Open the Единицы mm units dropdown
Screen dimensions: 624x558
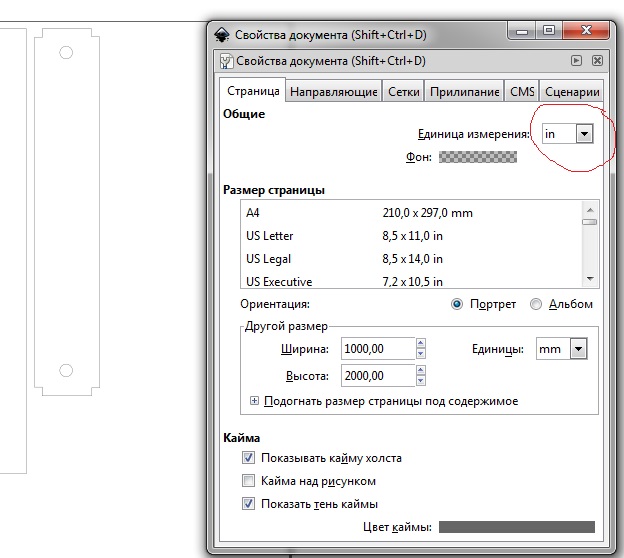coord(562,349)
